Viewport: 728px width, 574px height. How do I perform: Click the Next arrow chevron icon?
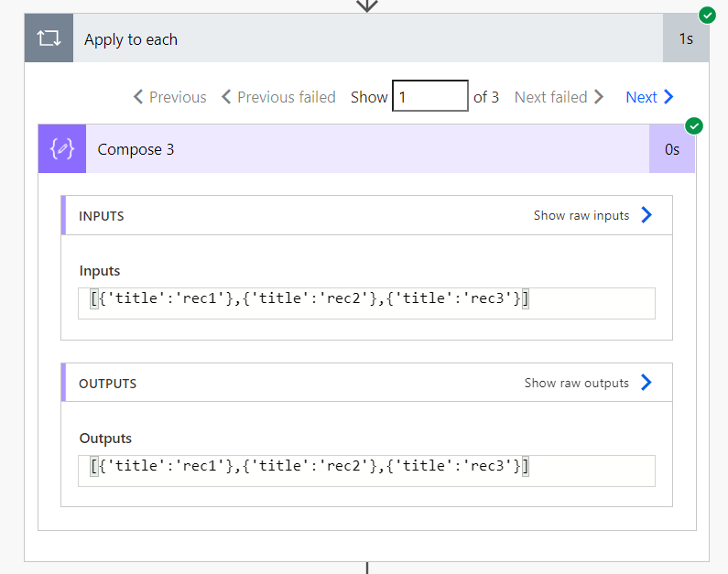(668, 96)
